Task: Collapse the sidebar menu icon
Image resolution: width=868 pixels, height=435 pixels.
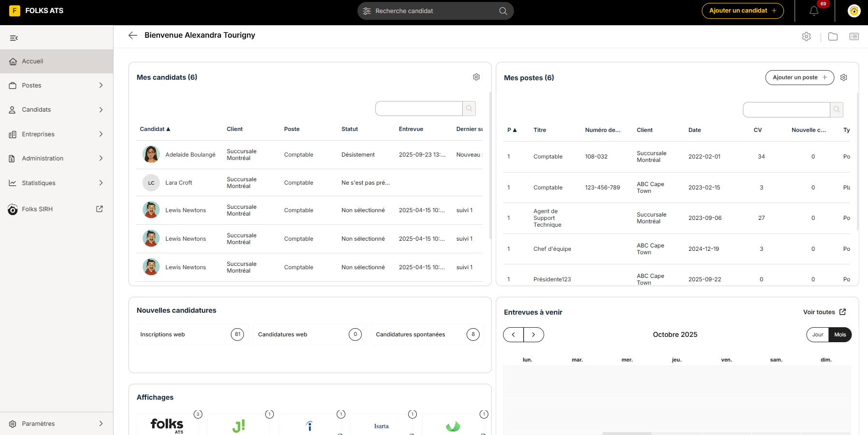Action: click(14, 38)
